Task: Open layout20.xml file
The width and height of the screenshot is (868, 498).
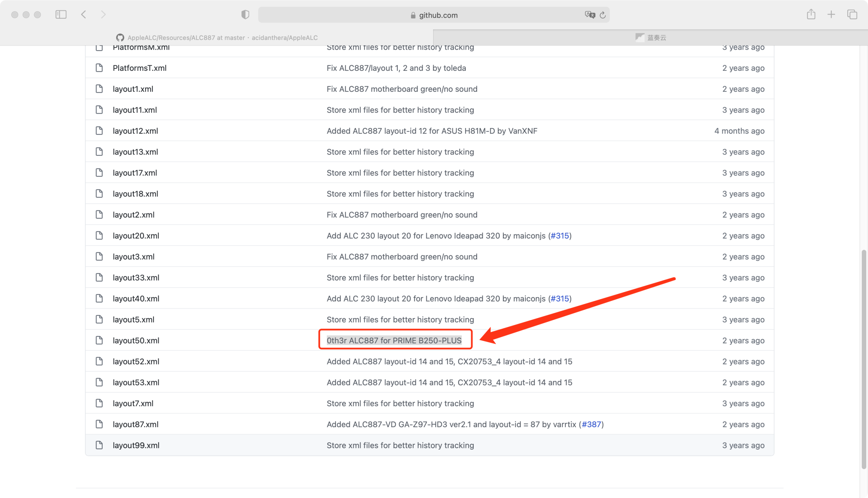Action: coord(136,236)
